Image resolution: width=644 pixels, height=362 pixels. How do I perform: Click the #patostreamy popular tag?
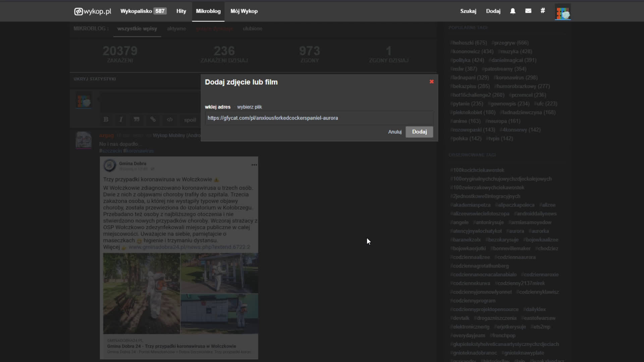504,69
